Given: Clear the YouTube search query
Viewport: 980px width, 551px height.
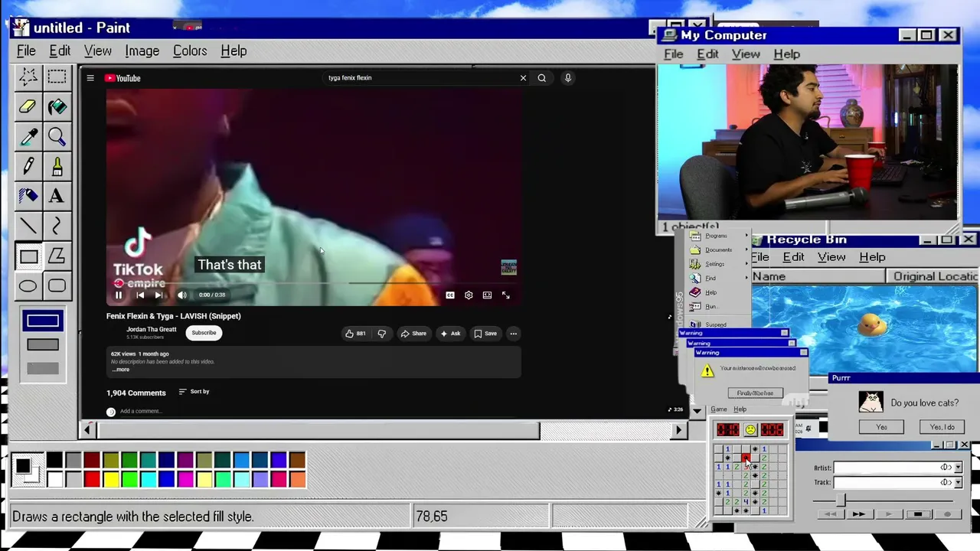Looking at the screenshot, I should point(523,77).
